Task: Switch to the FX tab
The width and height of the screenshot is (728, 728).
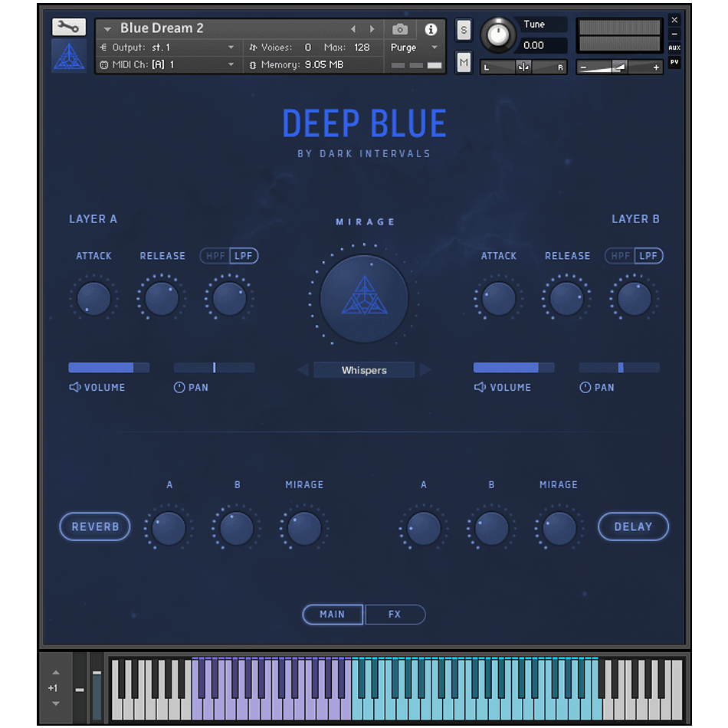Action: (x=395, y=614)
